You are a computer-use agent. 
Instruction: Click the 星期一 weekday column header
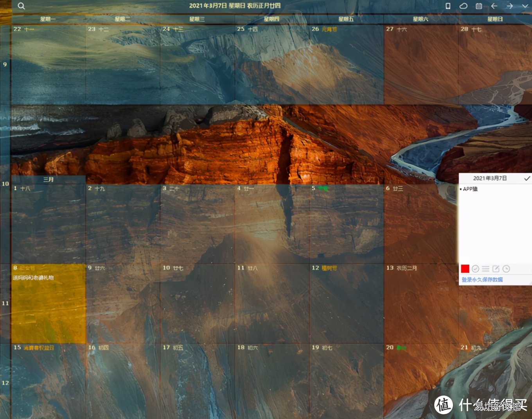[x=48, y=19]
